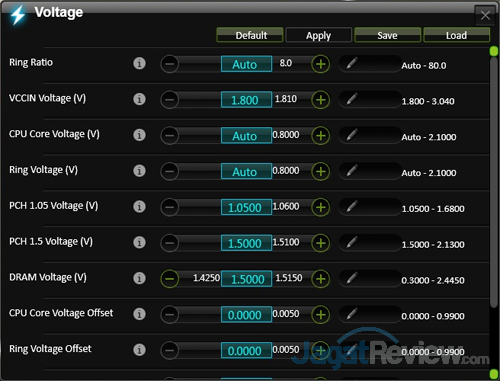Click the lightning bolt Voltage icon
This screenshot has width=500, height=381.
coord(18,15)
